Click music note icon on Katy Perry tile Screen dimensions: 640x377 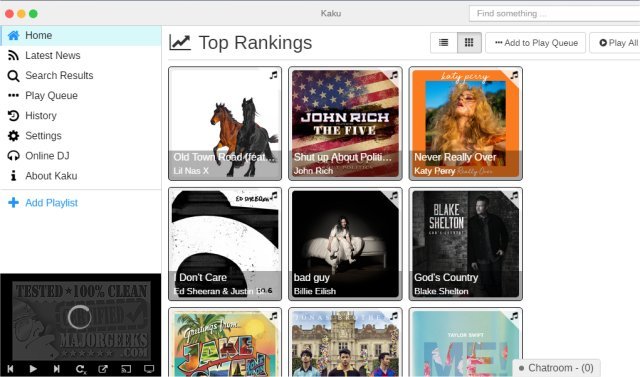[x=514, y=75]
